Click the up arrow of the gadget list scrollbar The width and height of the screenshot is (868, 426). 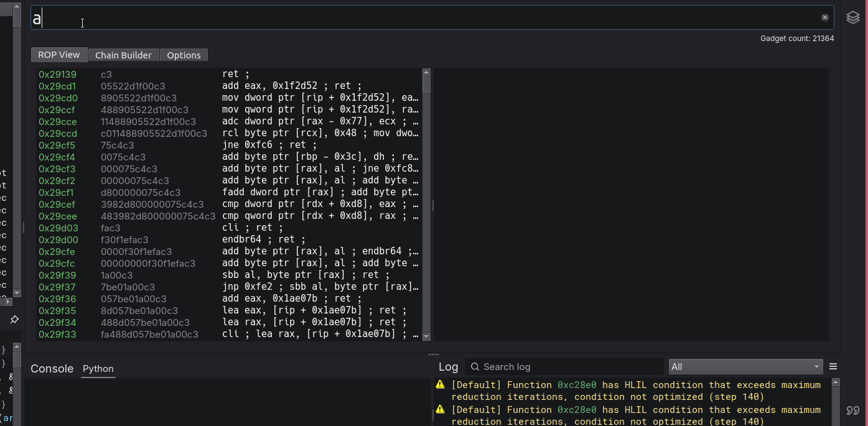426,72
